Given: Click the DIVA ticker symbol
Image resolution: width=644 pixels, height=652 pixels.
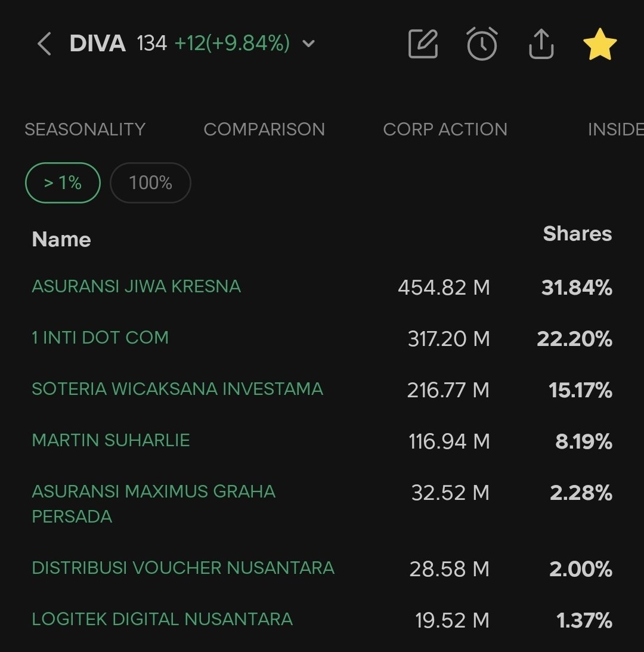Looking at the screenshot, I should pos(98,43).
